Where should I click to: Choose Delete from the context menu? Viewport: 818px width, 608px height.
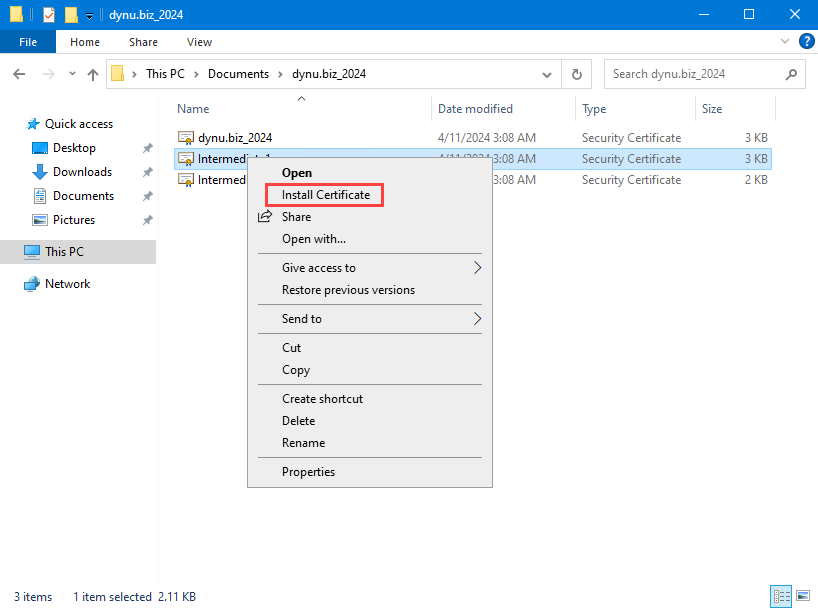tap(298, 421)
